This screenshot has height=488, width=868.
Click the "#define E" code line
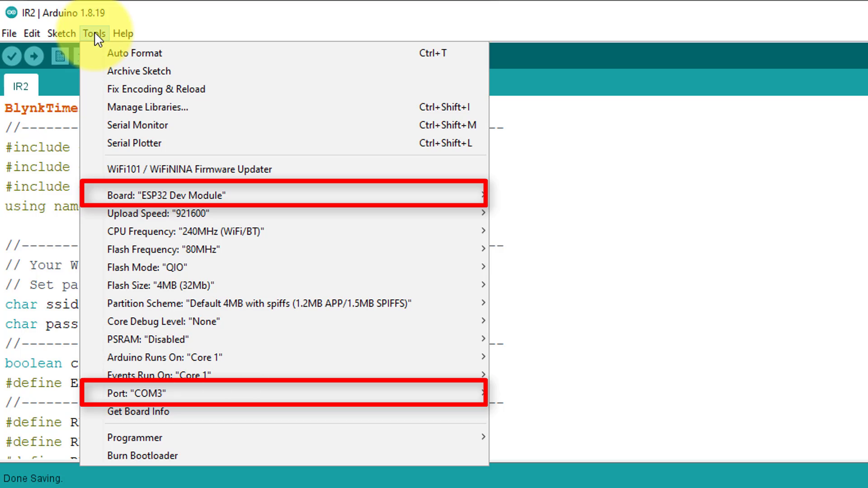pyautogui.click(x=42, y=383)
